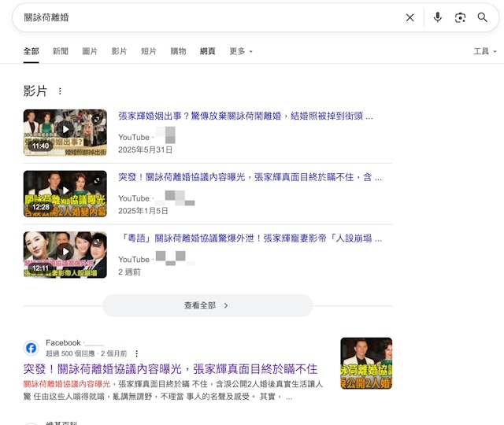Click the text 2 週前

[129, 272]
